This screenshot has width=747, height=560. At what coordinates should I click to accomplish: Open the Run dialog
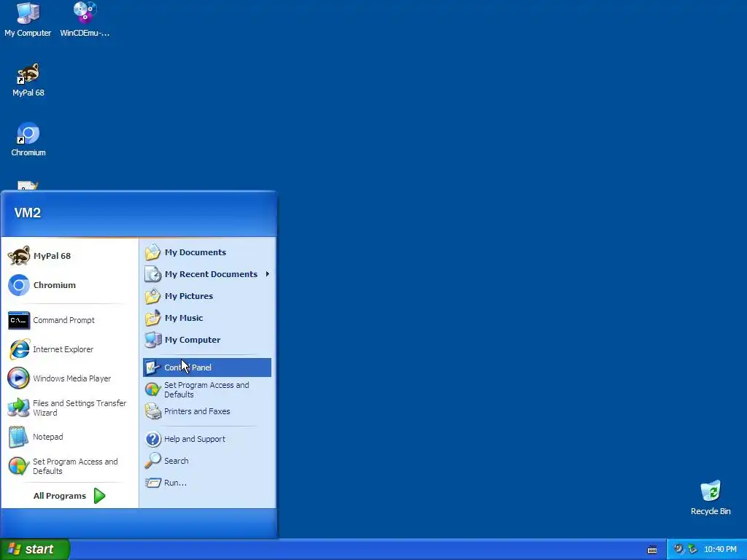point(206,483)
